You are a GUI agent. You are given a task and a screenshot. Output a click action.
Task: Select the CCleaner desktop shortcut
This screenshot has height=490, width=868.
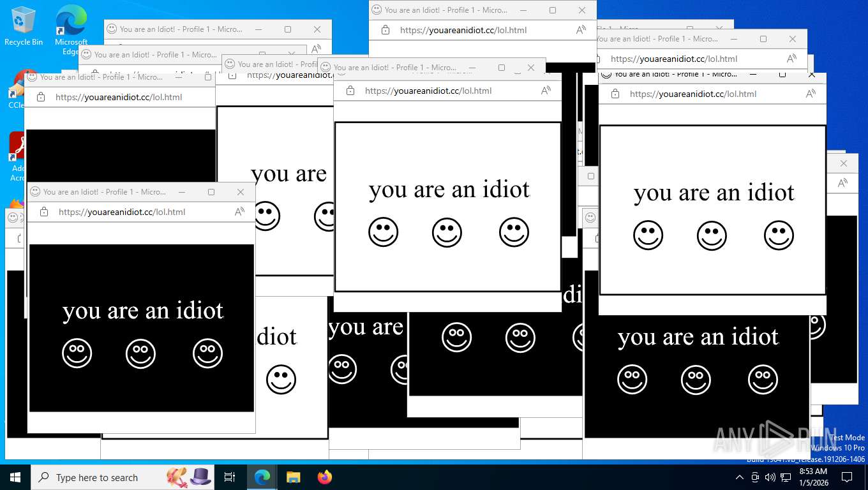point(16,89)
